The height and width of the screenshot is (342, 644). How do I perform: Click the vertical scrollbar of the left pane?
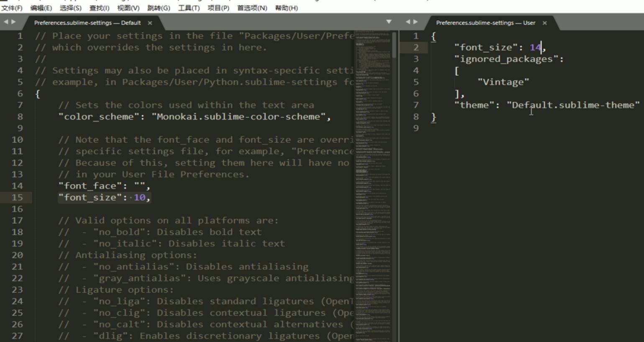pos(394,45)
